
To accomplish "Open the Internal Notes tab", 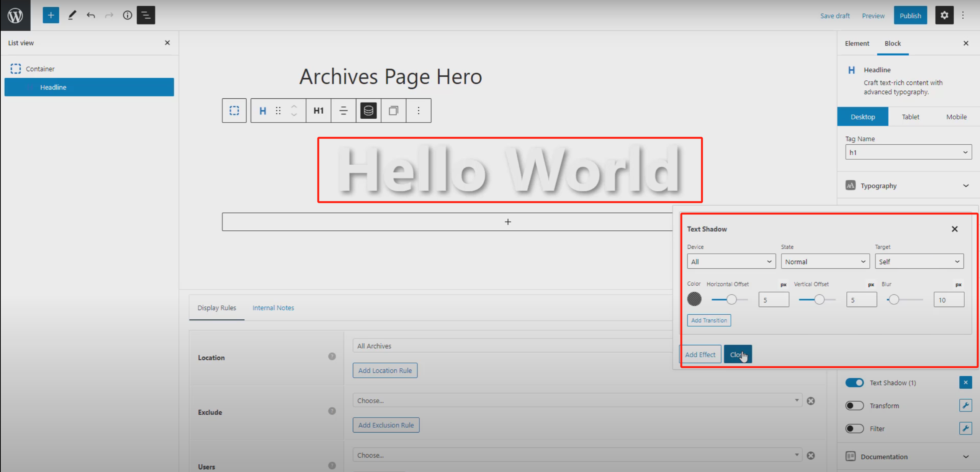I will pyautogui.click(x=273, y=308).
